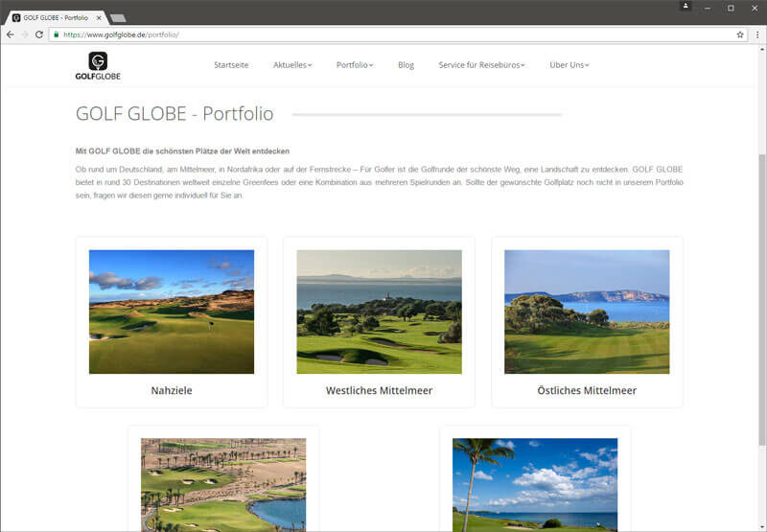Expand the Portfolio dropdown menu
This screenshot has height=532, width=767.
coord(355,65)
